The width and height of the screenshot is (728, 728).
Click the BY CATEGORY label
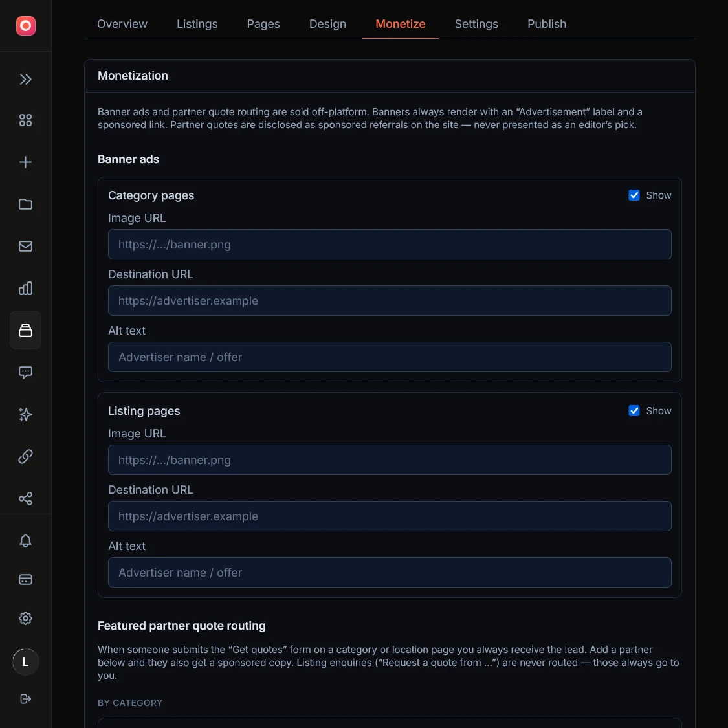click(x=130, y=703)
